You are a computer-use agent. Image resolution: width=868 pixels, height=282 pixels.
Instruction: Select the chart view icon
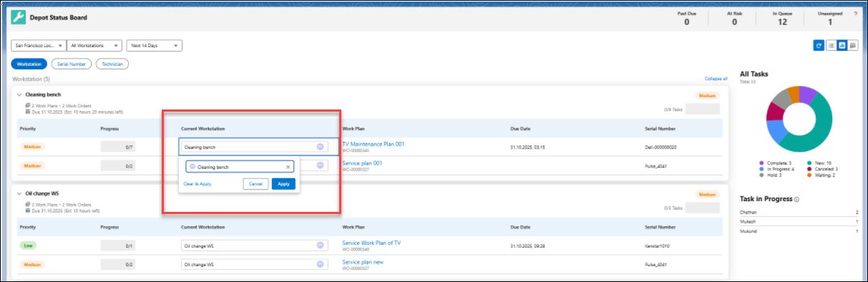[842, 45]
